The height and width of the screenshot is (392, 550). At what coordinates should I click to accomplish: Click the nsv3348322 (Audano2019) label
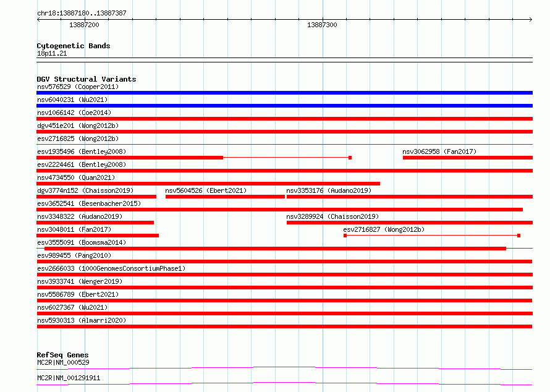pos(80,216)
